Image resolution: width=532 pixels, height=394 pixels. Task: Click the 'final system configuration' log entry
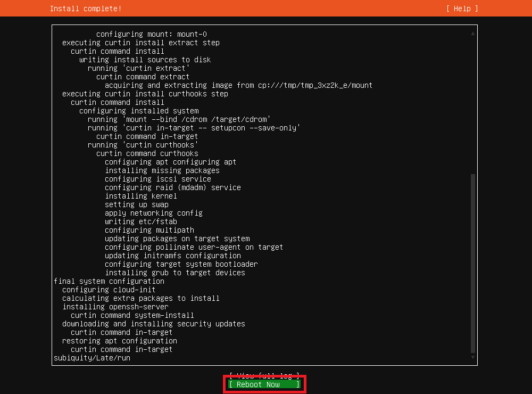[x=110, y=281]
